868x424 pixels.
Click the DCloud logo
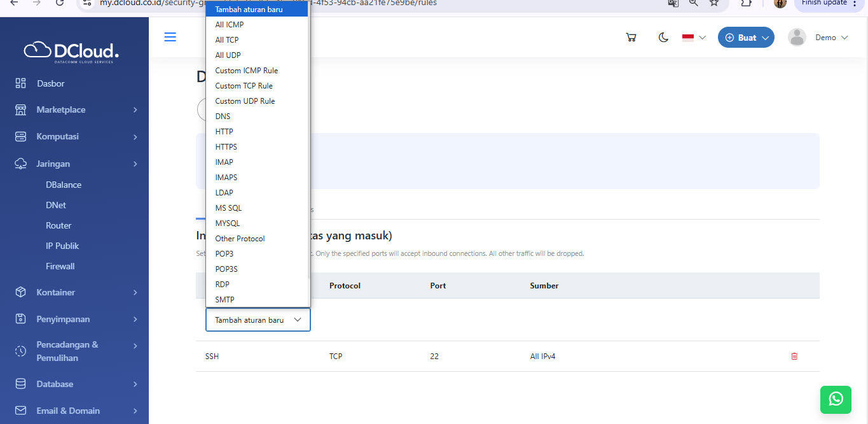point(71,51)
